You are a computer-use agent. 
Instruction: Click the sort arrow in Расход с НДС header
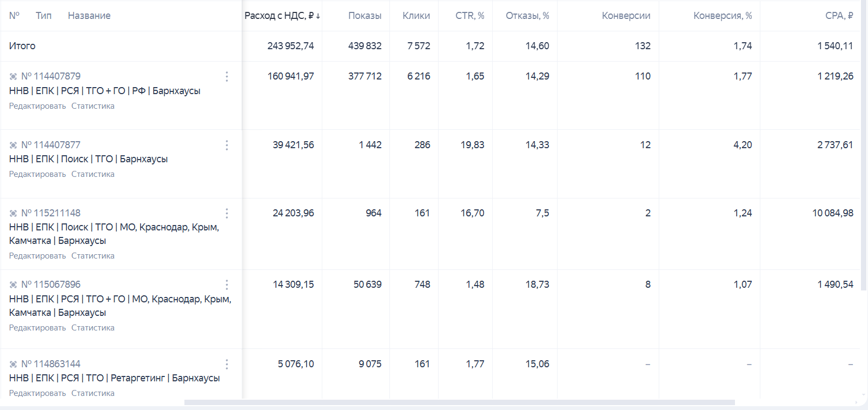pos(318,16)
